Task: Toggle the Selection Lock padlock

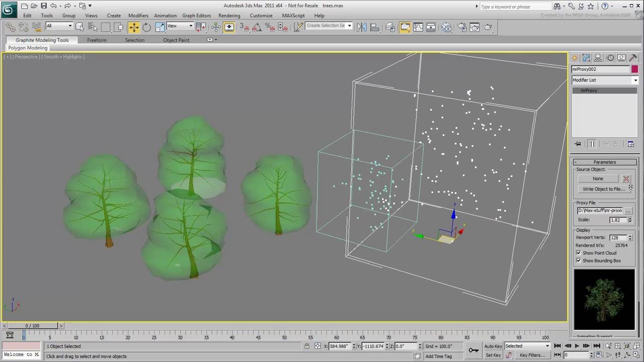Action: pos(307,346)
